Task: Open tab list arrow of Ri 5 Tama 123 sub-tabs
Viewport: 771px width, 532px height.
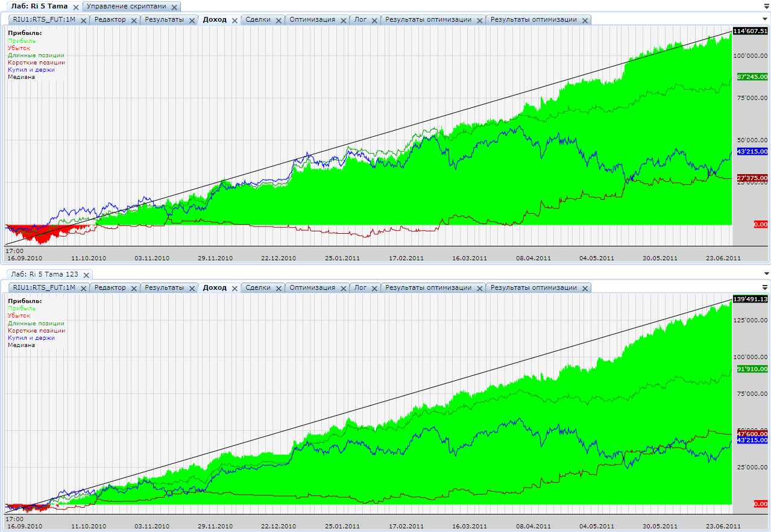Action: click(765, 287)
